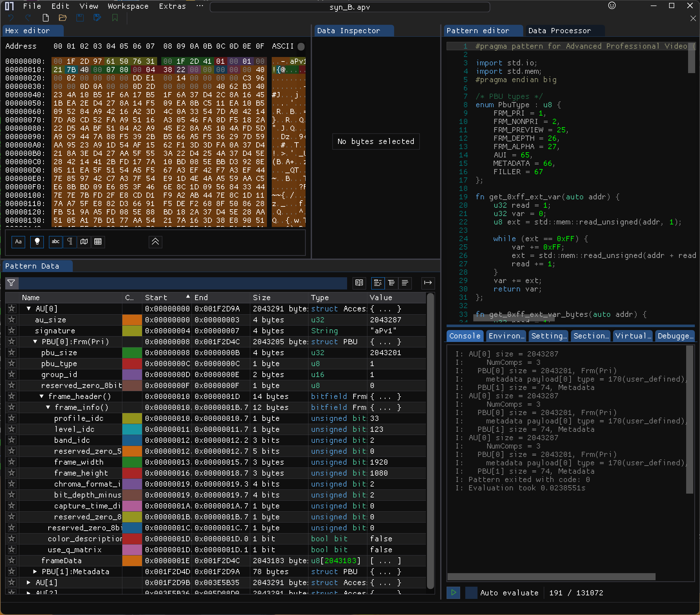Viewport: 700px width, 615px height.
Task: Collapse the hex editor footer with double chevron
Action: click(155, 242)
